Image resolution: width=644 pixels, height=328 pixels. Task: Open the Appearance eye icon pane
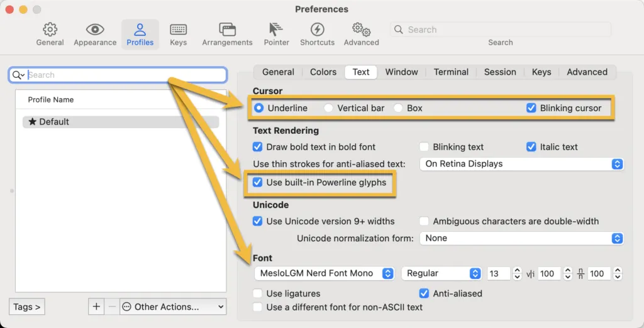(95, 30)
